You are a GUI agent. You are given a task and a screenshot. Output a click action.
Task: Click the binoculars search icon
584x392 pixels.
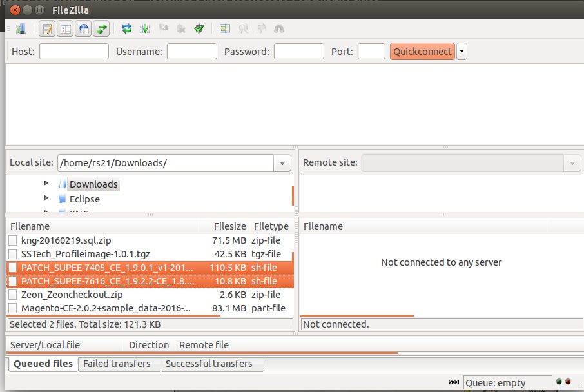click(x=279, y=28)
